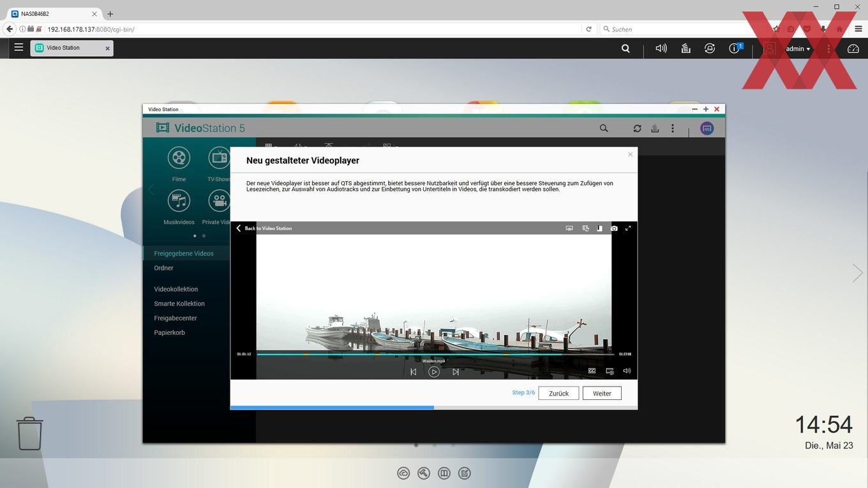Open background tasks stack icon in QTS bar
The image size is (868, 488).
coord(685,48)
